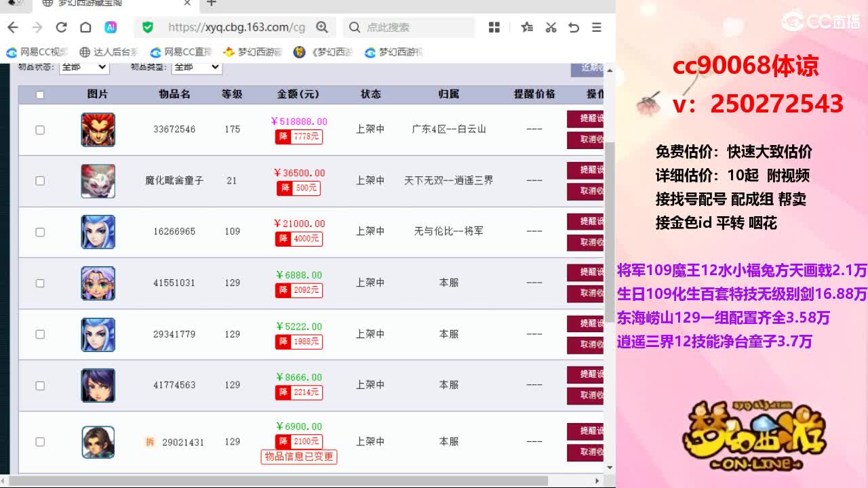Open item link 33672546

(174, 129)
